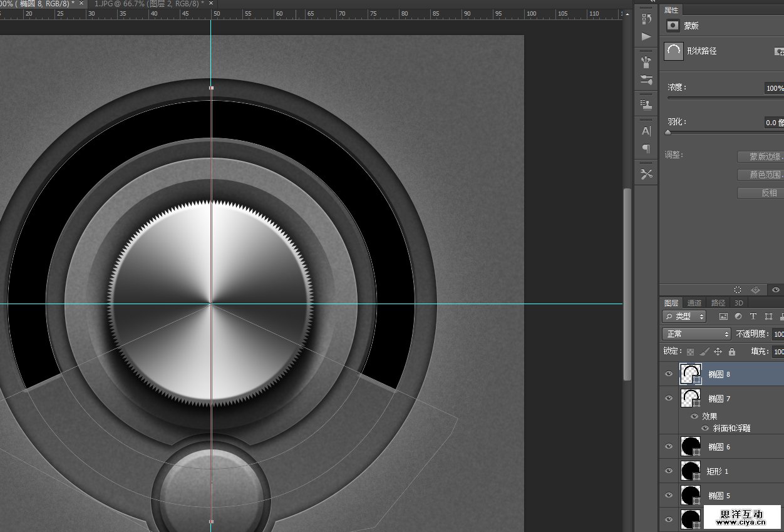Switch to the 通道 tab
The image size is (784, 532).
click(694, 303)
